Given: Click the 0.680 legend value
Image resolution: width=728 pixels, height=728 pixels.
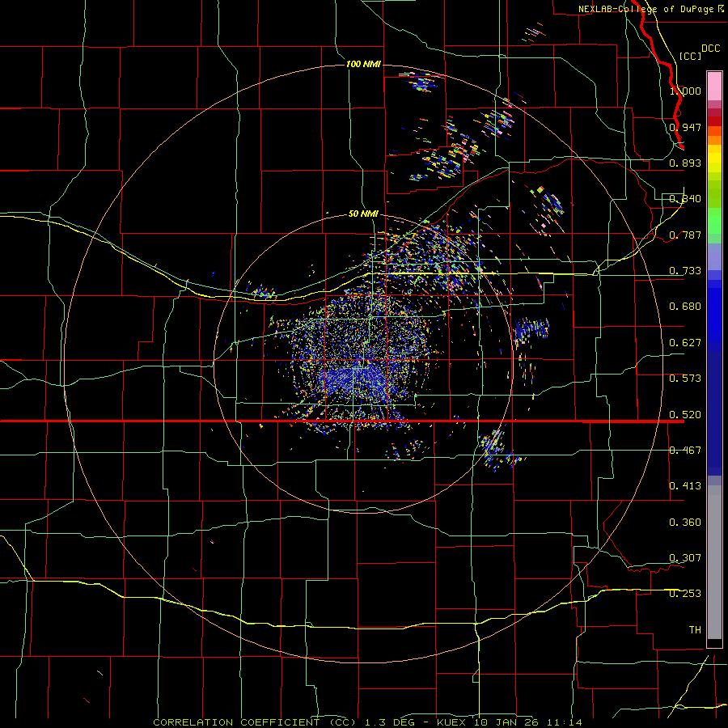Looking at the screenshot, I should (x=685, y=307).
